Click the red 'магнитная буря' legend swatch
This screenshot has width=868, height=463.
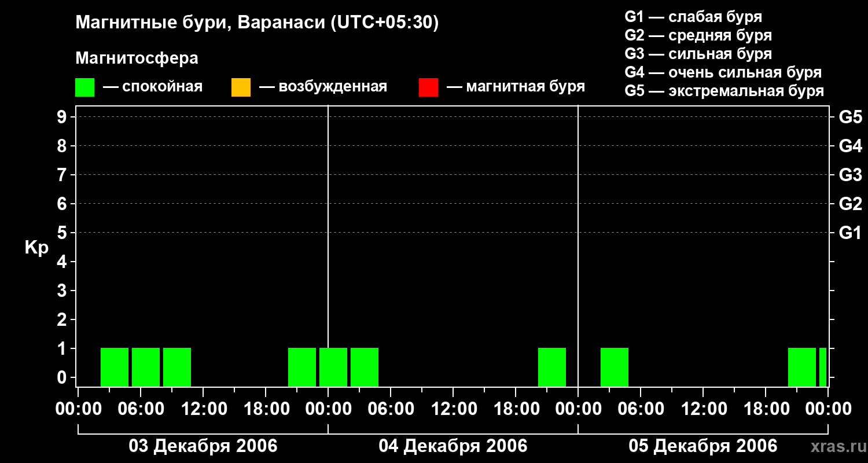[428, 87]
